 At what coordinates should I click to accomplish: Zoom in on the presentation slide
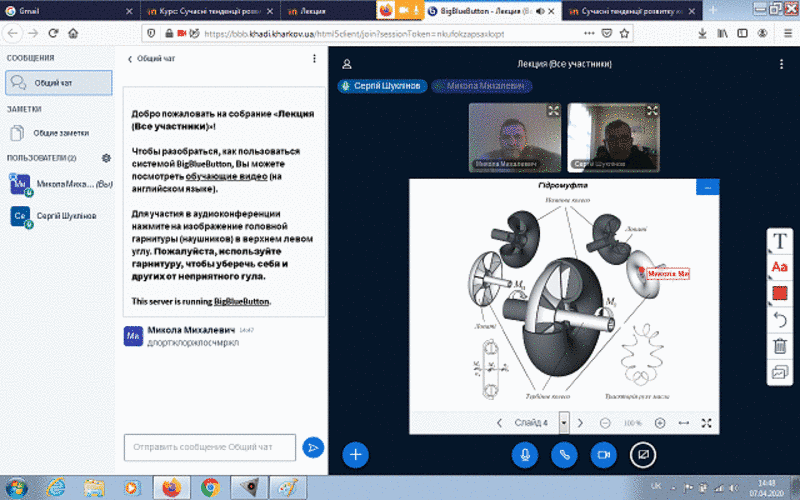click(x=660, y=422)
